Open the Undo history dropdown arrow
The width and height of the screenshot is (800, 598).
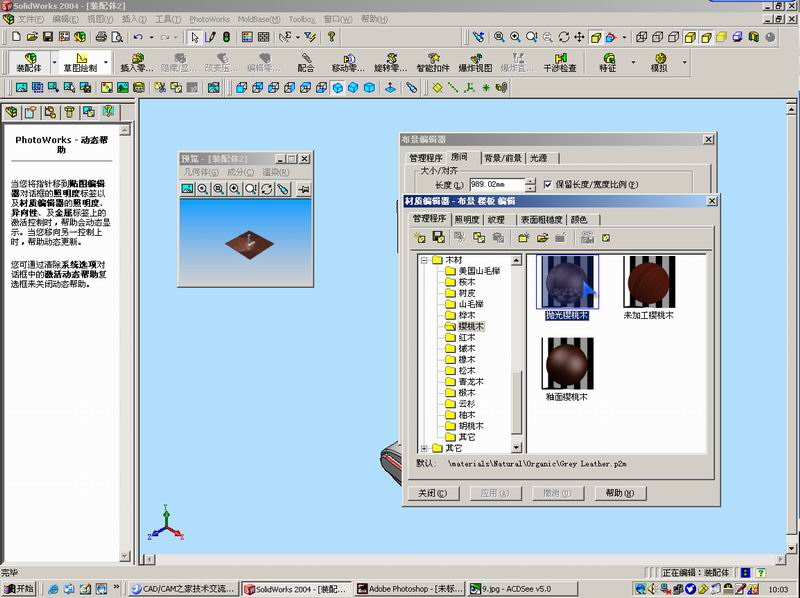(x=151, y=37)
